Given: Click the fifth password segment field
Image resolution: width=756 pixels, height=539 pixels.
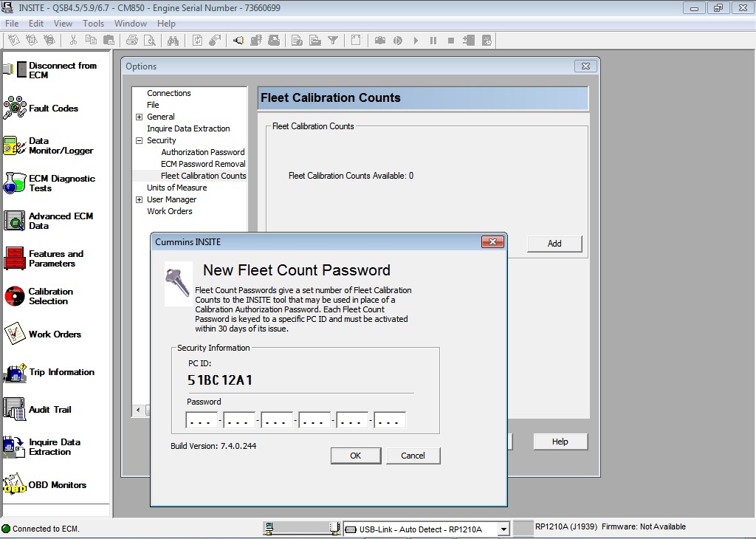Looking at the screenshot, I should [x=352, y=420].
